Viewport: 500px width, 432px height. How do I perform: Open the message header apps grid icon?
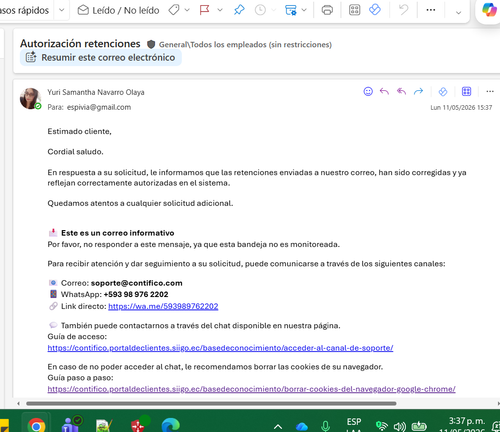tap(466, 91)
